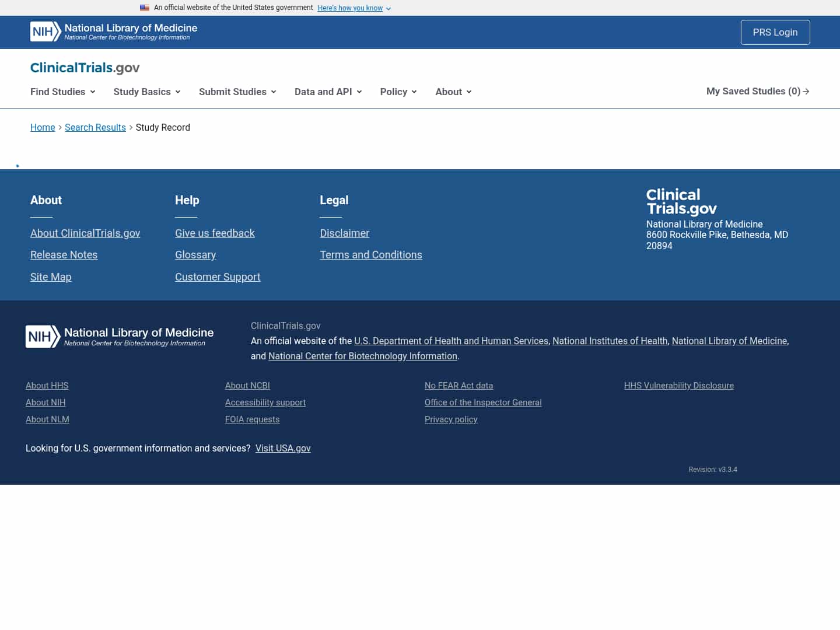Open the Find Studies dropdown
The height and width of the screenshot is (630, 840).
tap(62, 92)
